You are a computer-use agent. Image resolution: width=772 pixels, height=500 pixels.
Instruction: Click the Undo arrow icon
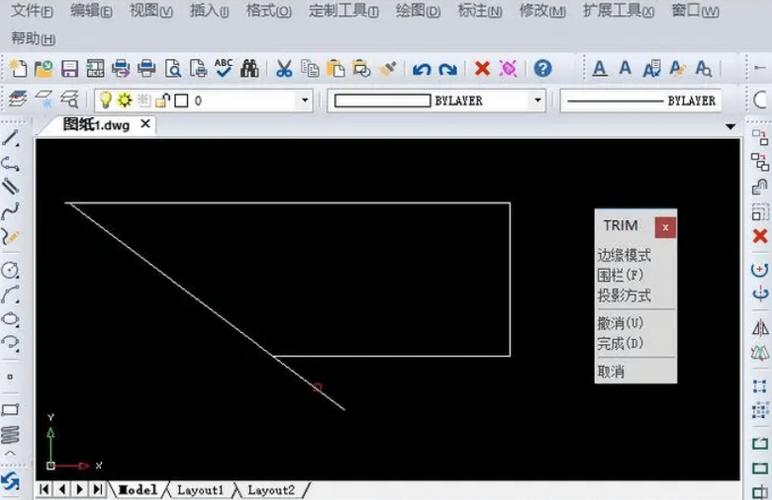421,69
